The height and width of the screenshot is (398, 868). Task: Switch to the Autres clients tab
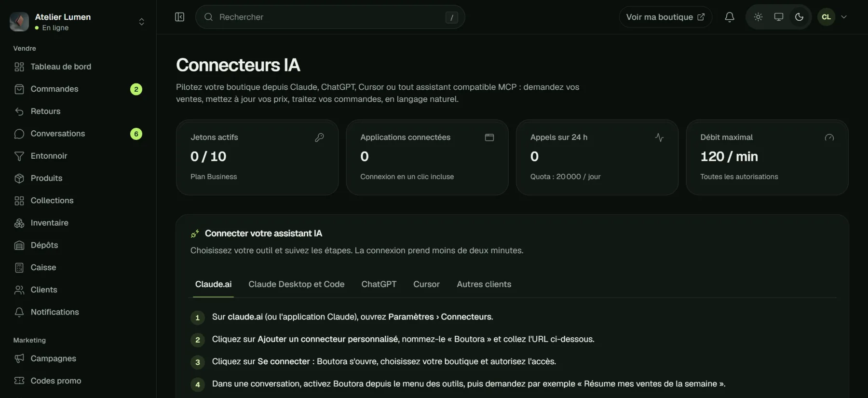[484, 285]
